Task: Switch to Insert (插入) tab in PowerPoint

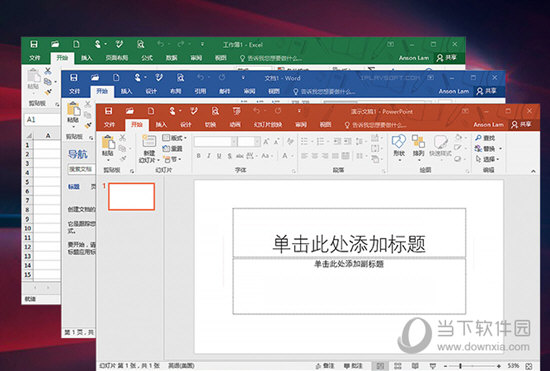Action: 161,124
